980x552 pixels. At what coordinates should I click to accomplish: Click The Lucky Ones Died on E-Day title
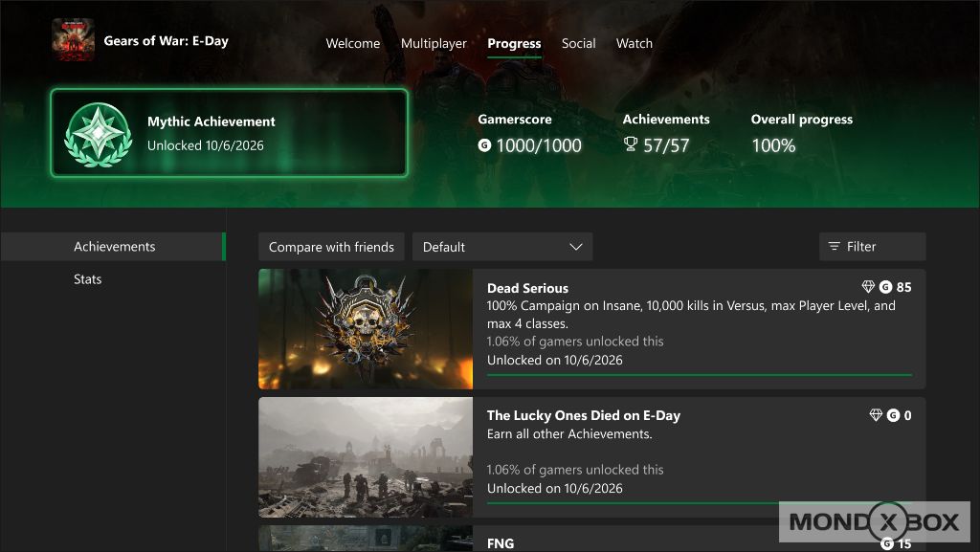[584, 415]
